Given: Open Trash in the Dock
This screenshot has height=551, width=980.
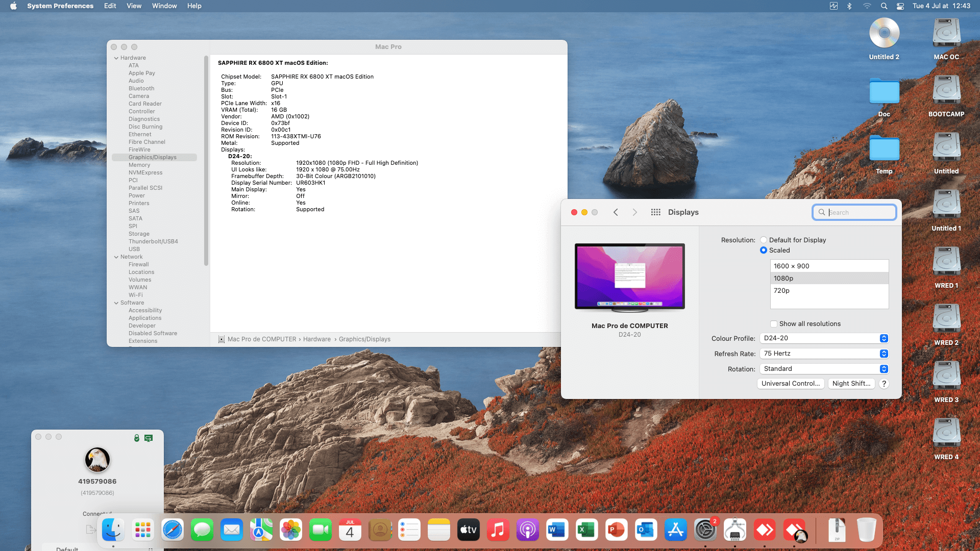Looking at the screenshot, I should click(x=866, y=530).
